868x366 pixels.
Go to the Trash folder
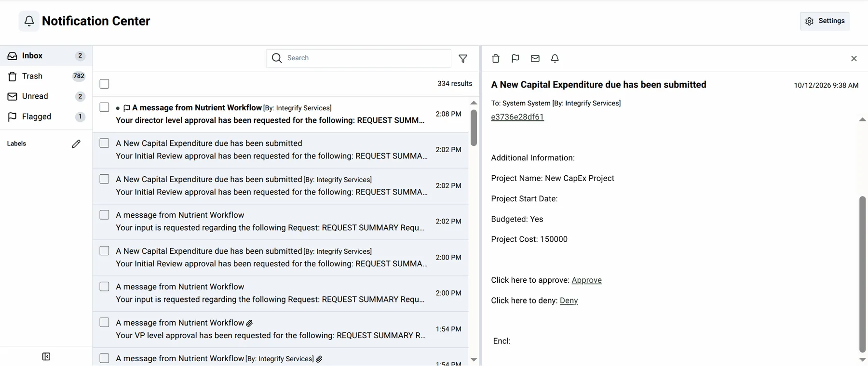pos(46,76)
